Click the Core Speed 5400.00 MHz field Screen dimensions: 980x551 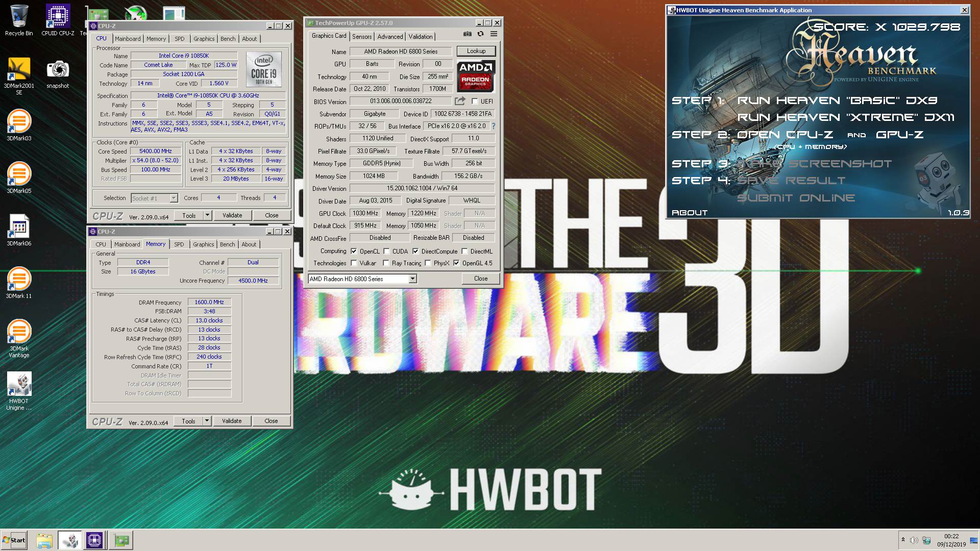coord(156,152)
